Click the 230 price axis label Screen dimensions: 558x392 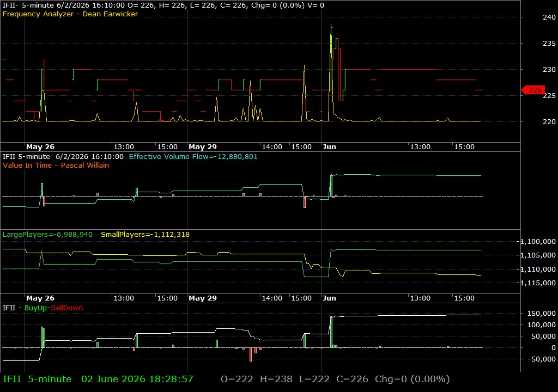549,69
